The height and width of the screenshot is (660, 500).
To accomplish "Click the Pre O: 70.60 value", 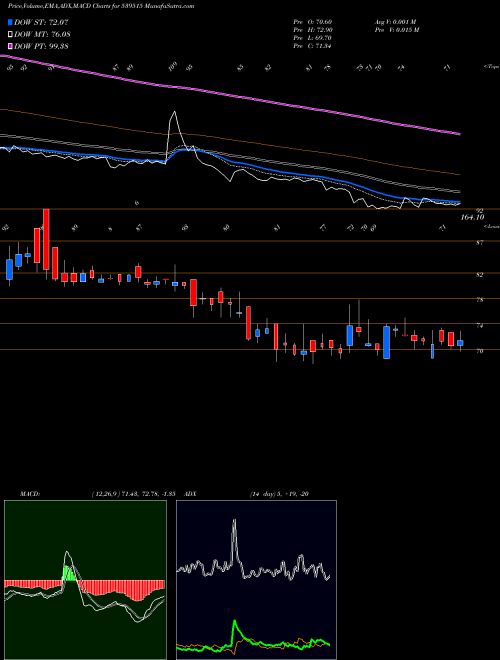I will [313, 22].
